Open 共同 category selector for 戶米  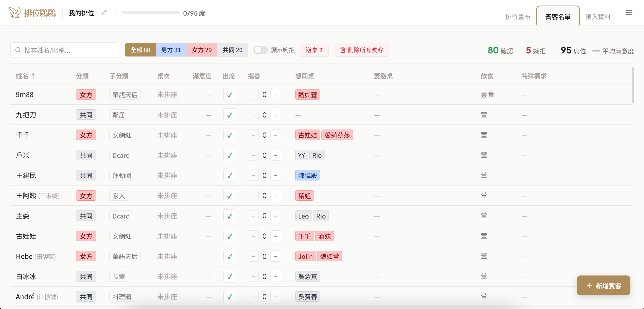point(86,155)
